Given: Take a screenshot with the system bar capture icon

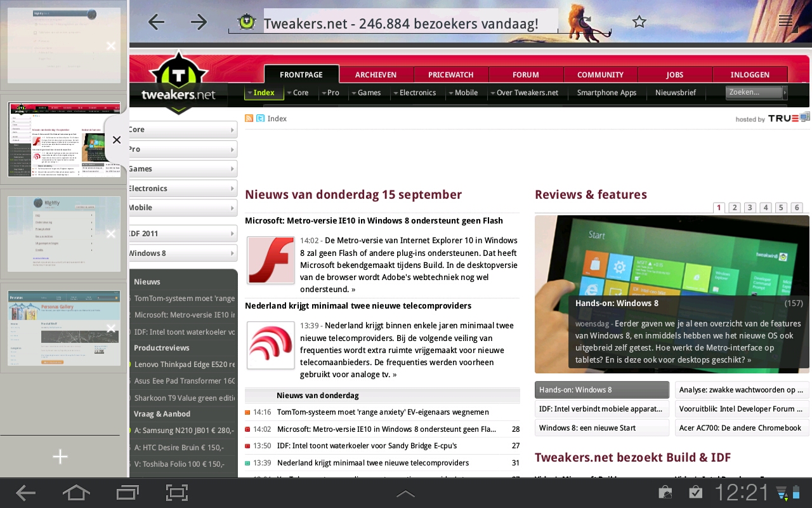Looking at the screenshot, I should pos(177,493).
